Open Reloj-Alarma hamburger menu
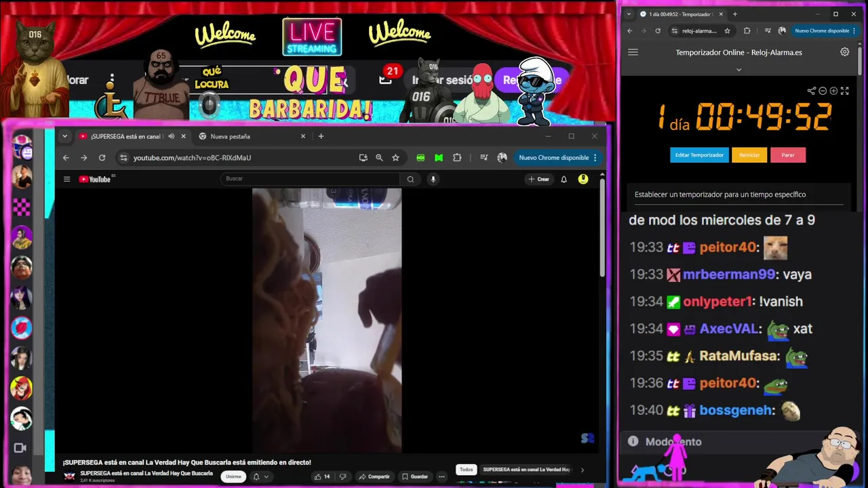The image size is (868, 488). [633, 52]
